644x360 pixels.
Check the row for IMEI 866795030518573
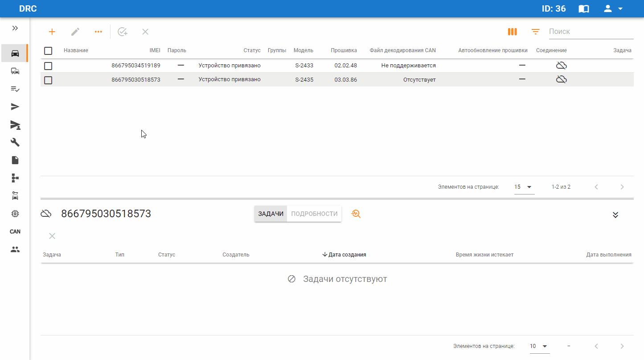click(48, 80)
